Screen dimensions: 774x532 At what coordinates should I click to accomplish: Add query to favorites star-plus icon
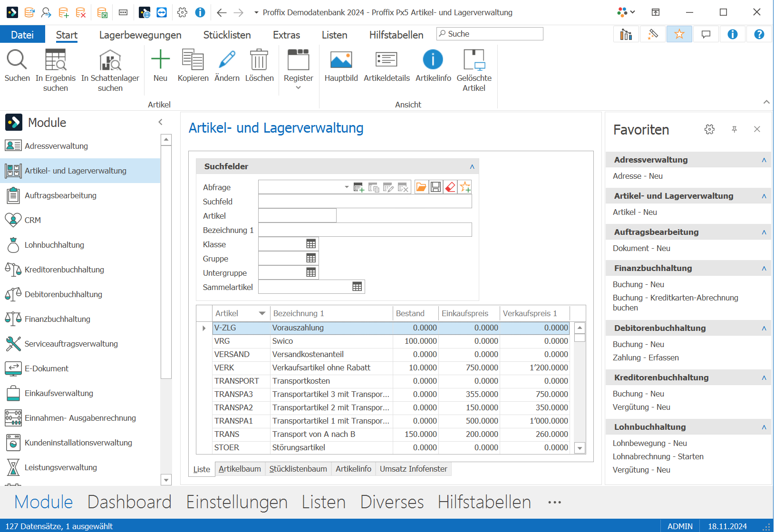(x=465, y=187)
